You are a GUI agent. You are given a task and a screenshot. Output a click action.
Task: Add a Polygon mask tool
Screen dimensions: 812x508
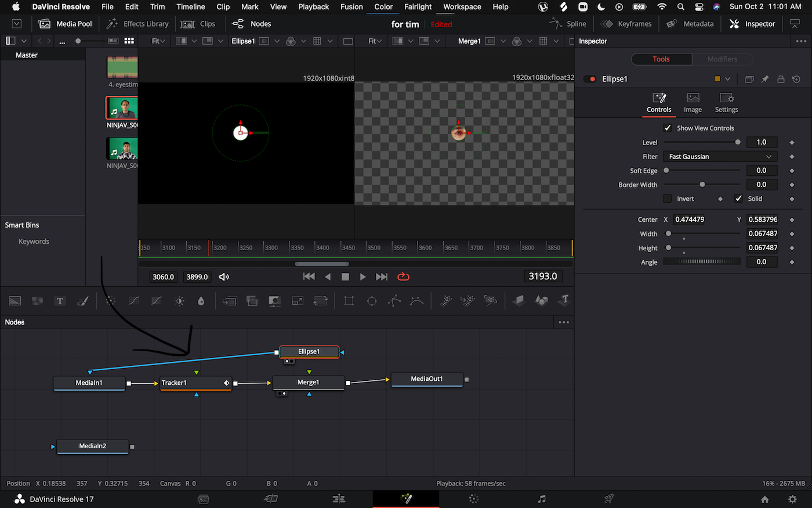(394, 301)
